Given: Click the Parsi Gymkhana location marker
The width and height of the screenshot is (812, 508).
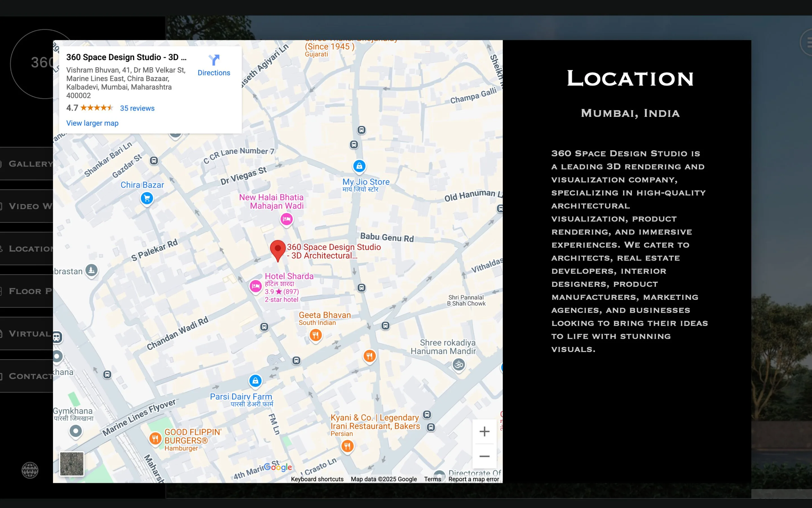Looking at the screenshot, I should click(76, 432).
